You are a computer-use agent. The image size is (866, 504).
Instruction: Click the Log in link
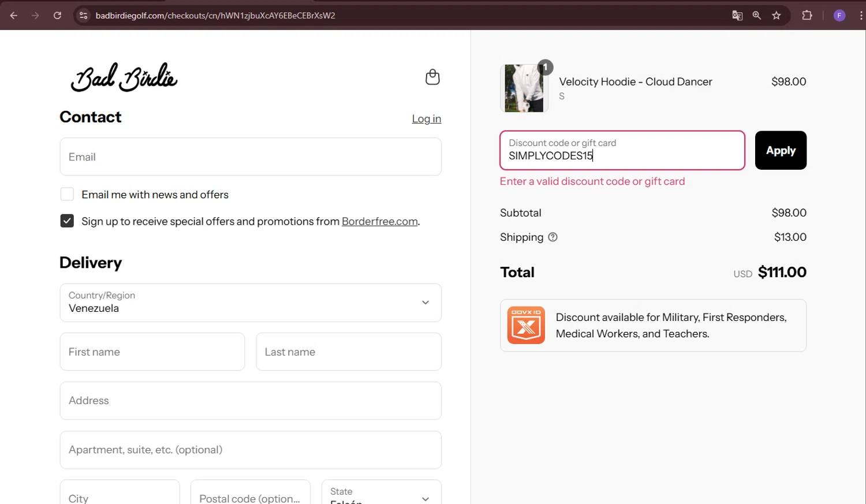(x=426, y=119)
